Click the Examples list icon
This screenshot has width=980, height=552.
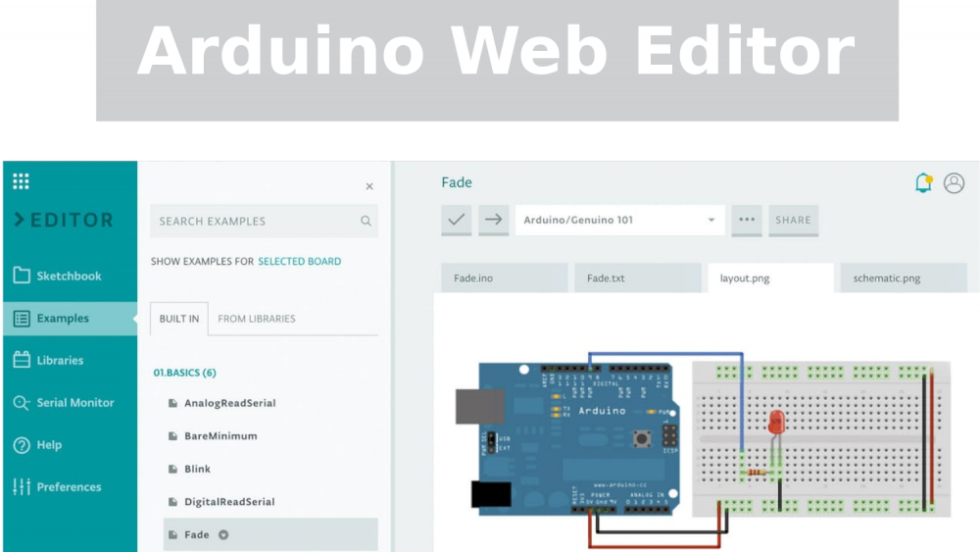[x=22, y=319]
